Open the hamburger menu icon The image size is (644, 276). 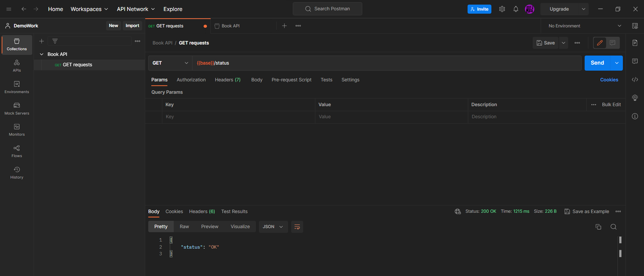tap(9, 9)
